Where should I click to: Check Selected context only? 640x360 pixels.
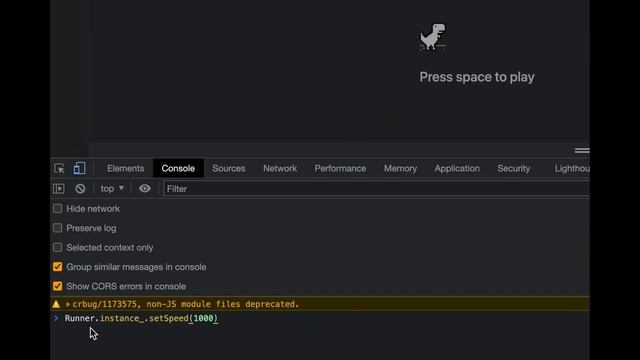click(58, 247)
